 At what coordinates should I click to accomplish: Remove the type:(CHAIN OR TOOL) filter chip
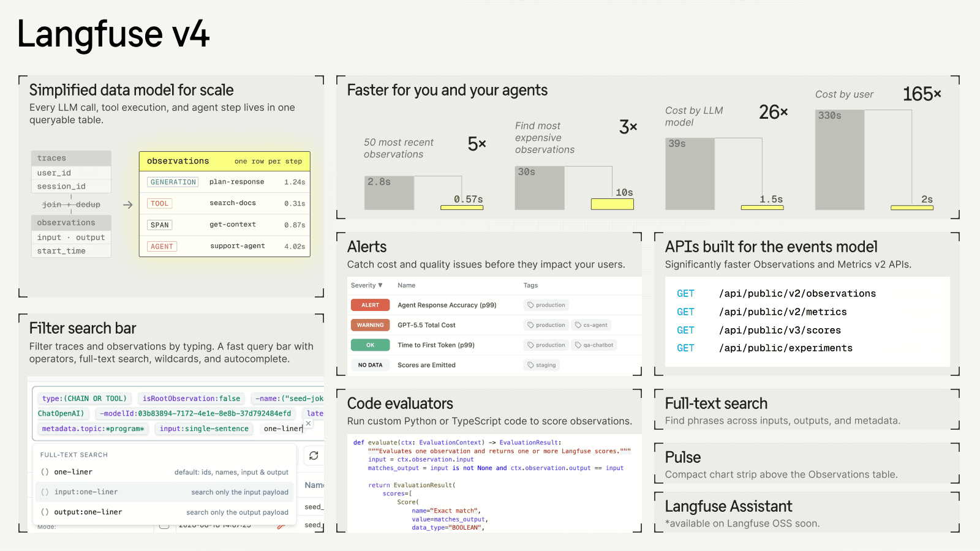click(85, 399)
